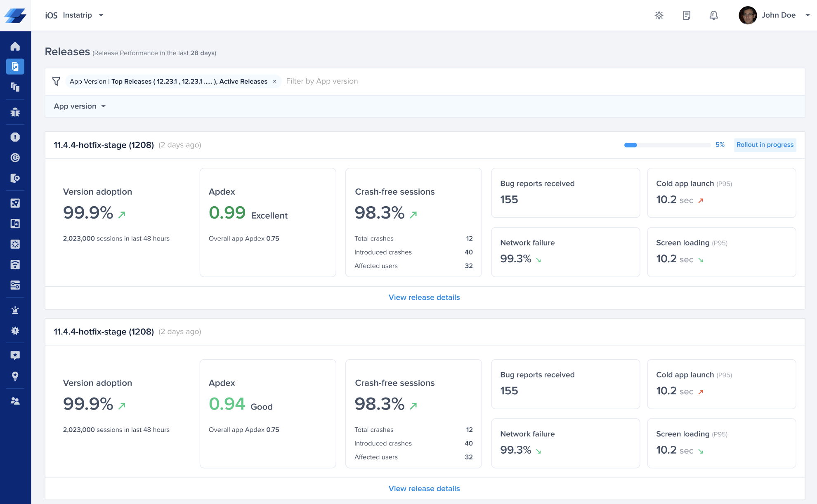The image size is (817, 504).
Task: Click the 5% rollout progress bar
Action: 667,145
